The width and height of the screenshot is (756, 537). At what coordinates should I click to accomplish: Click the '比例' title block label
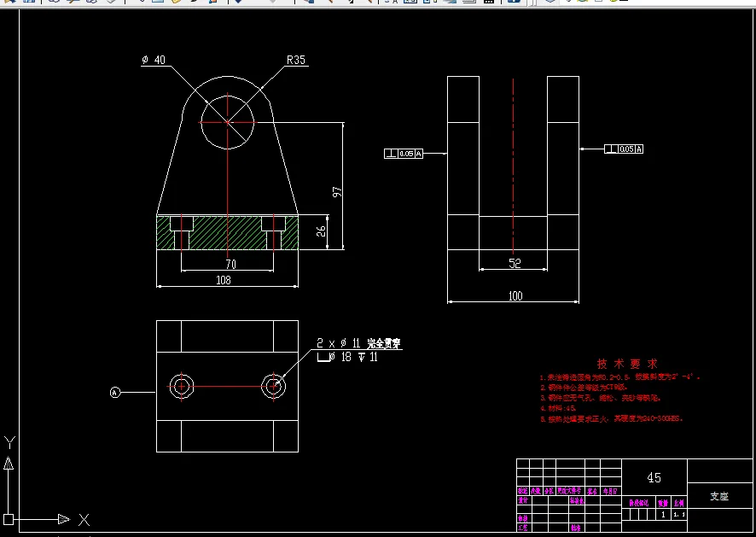pos(679,503)
